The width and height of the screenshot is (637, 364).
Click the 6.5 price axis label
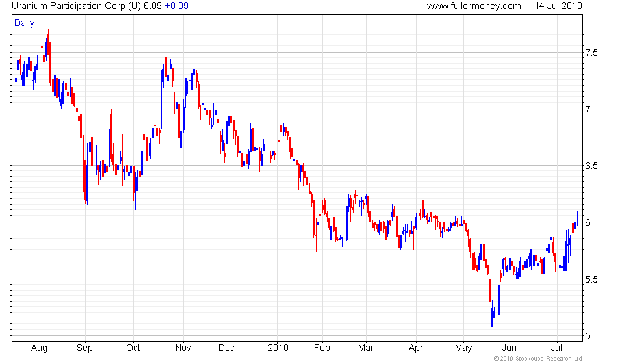click(591, 166)
